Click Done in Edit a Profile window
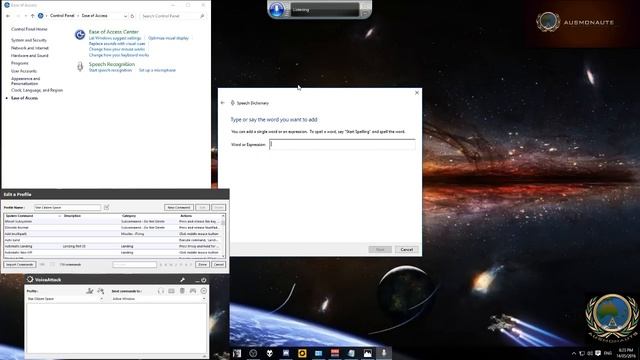Screen dimensions: 640x360 tap(202, 264)
